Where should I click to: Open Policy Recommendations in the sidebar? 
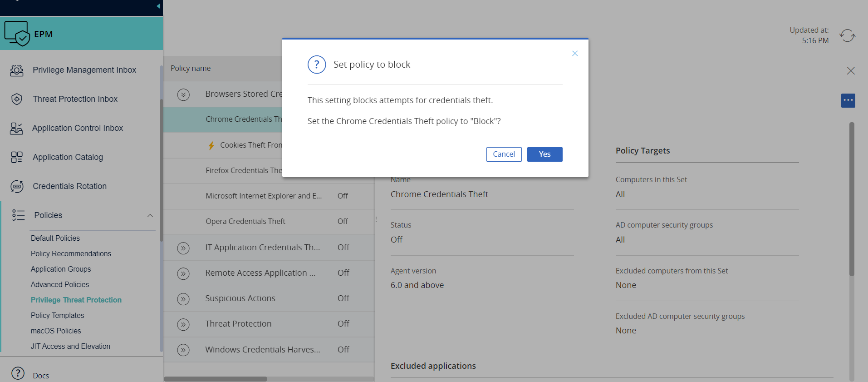(71, 253)
